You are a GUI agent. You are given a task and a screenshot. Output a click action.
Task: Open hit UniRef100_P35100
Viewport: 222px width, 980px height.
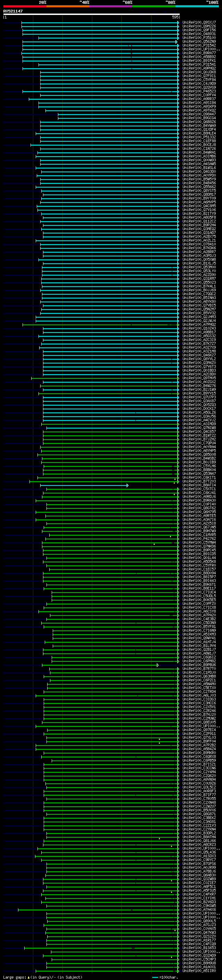click(199, 38)
